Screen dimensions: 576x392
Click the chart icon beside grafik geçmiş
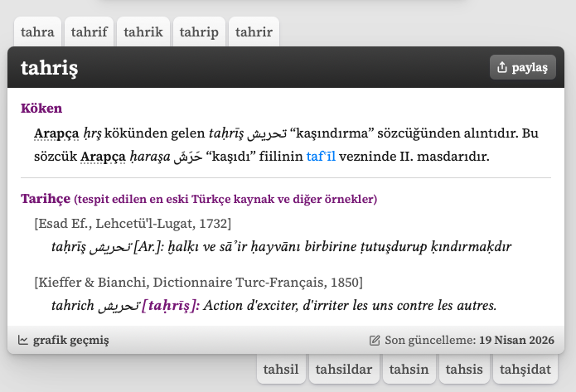[22, 340]
